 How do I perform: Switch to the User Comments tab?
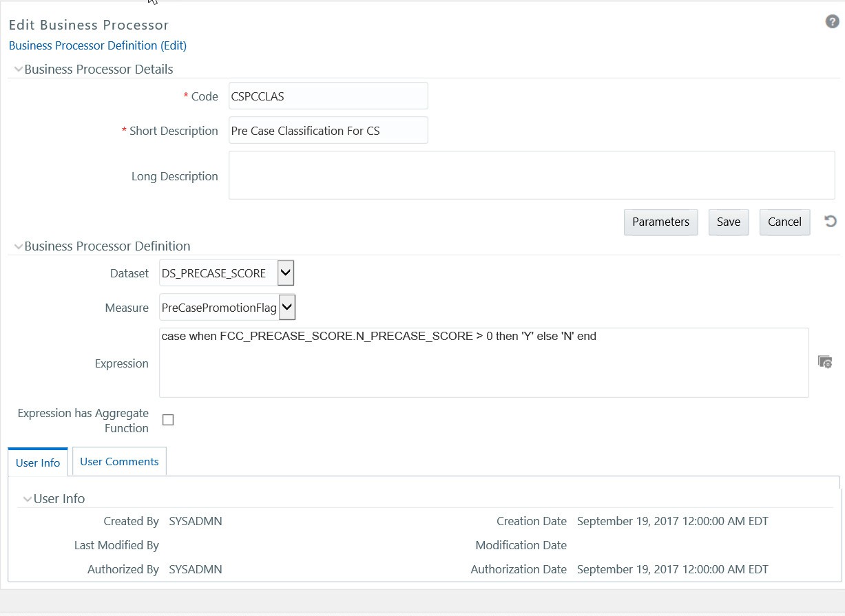click(118, 461)
